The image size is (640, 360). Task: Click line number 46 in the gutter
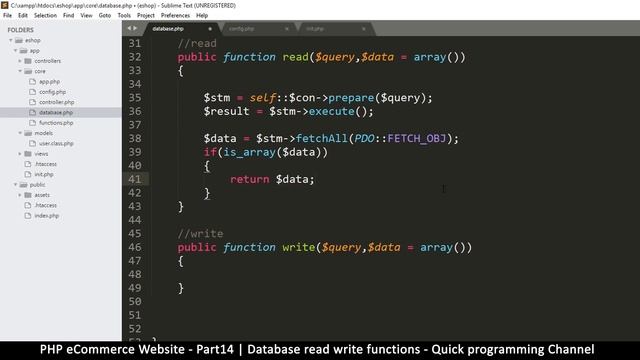(135, 247)
